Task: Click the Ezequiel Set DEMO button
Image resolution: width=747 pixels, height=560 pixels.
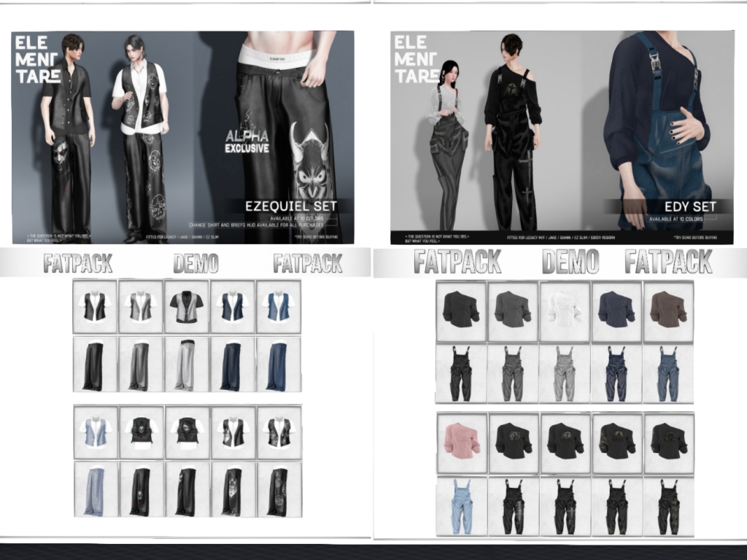Action: [x=196, y=264]
